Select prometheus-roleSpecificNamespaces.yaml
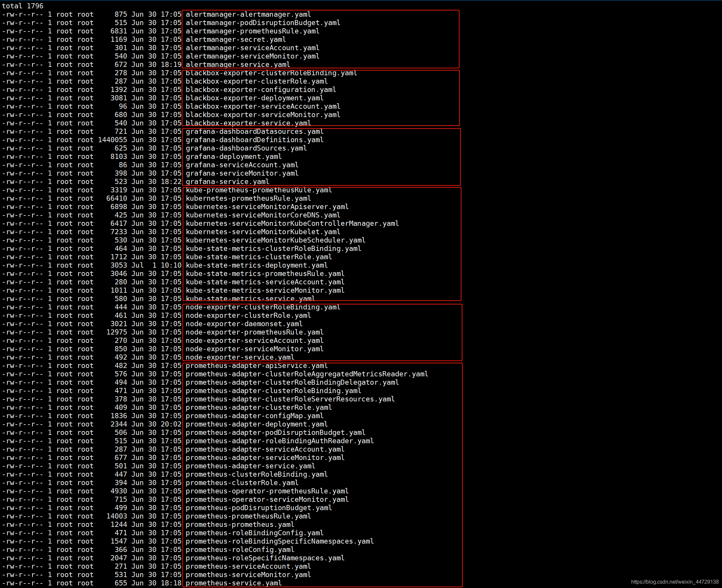The height and width of the screenshot is (588, 722). click(265, 558)
